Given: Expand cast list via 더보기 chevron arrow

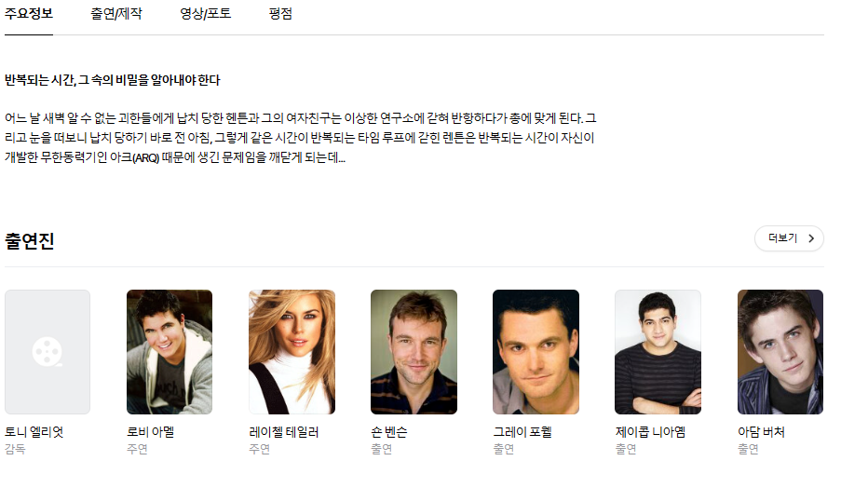Looking at the screenshot, I should click(x=811, y=238).
